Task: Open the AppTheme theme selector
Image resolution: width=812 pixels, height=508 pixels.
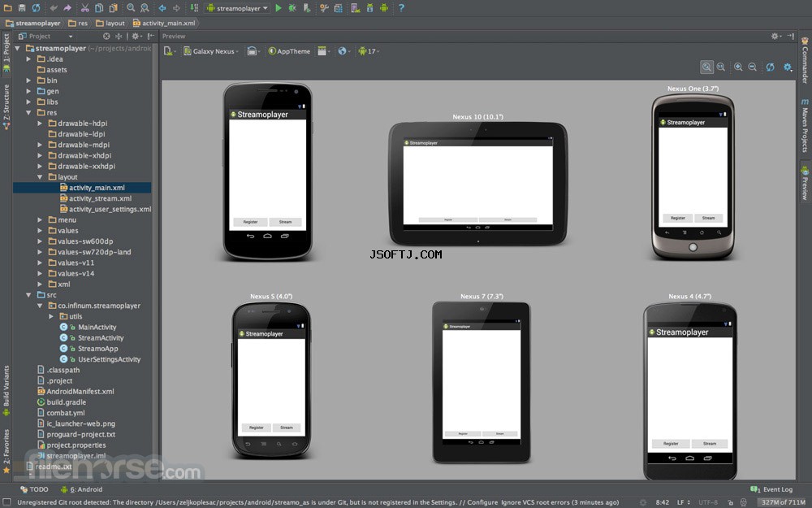Action: point(290,50)
